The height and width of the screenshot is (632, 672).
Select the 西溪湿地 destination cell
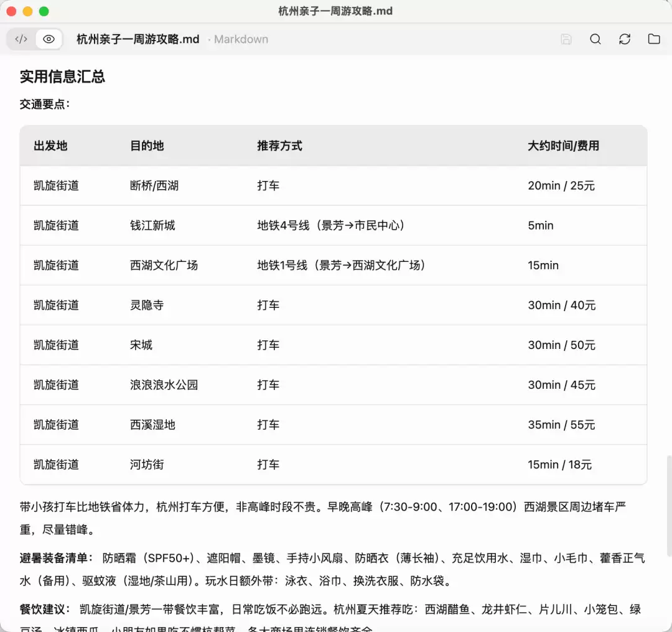click(x=152, y=425)
